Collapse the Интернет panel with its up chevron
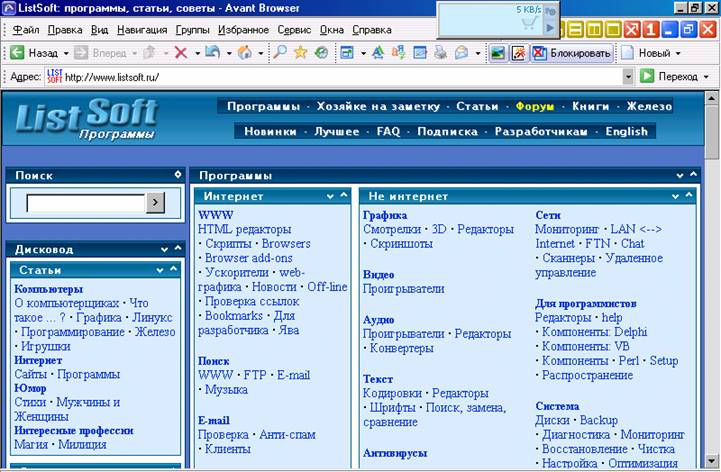721x472 pixels. (x=344, y=195)
